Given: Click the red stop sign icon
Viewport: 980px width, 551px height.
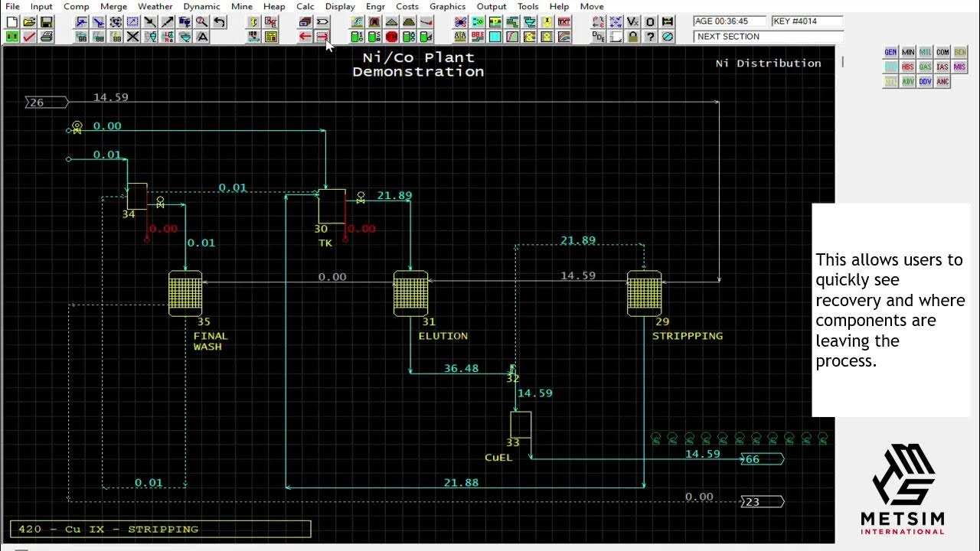Looking at the screenshot, I should [391, 37].
